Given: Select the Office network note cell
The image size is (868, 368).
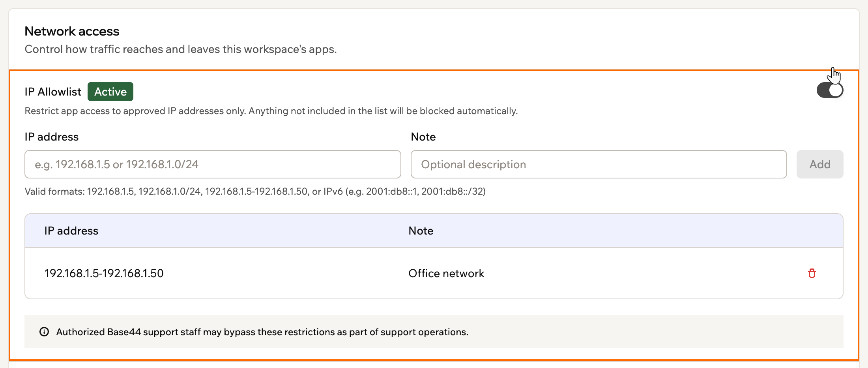Looking at the screenshot, I should (x=446, y=273).
